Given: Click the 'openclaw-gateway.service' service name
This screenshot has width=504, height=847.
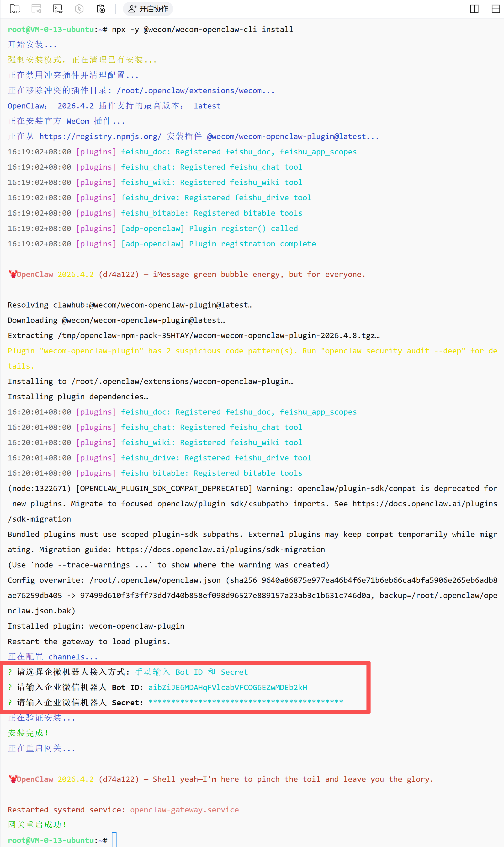Looking at the screenshot, I should (184, 810).
